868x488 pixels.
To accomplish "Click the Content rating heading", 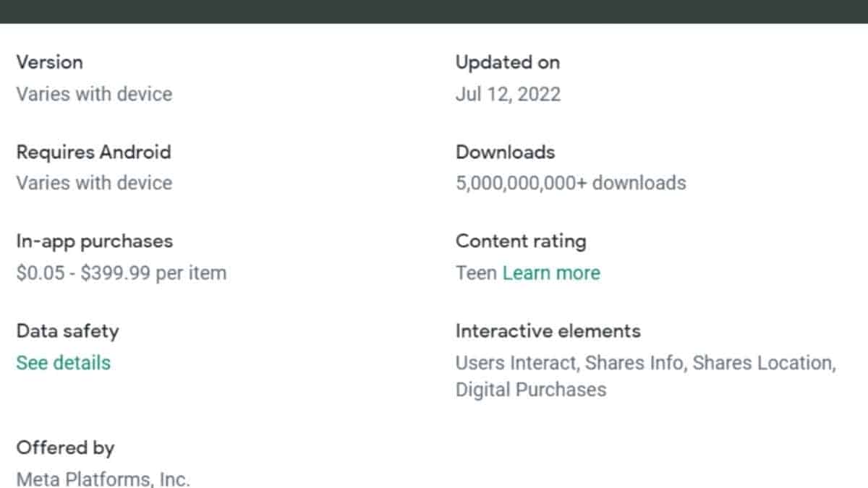I will click(x=520, y=241).
